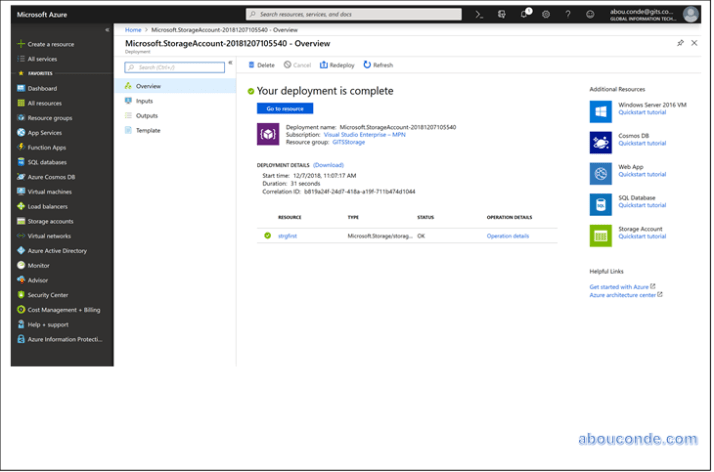This screenshot has height=472, width=714.
Task: Open the help question mark icon
Action: pos(568,15)
